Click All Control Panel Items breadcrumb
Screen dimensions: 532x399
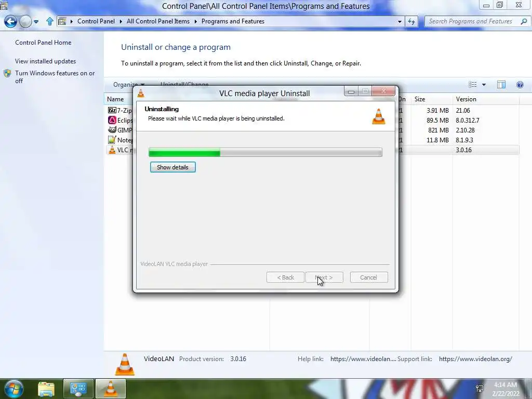[158, 21]
